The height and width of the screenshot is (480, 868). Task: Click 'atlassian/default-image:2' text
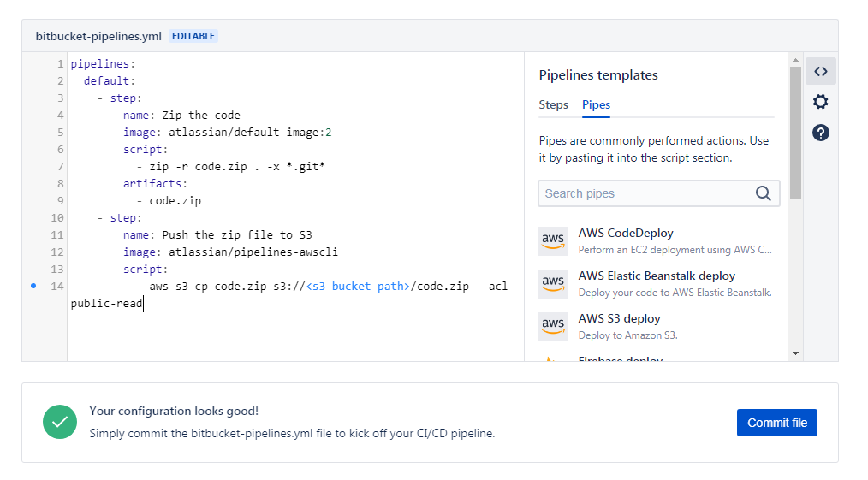coord(250,132)
